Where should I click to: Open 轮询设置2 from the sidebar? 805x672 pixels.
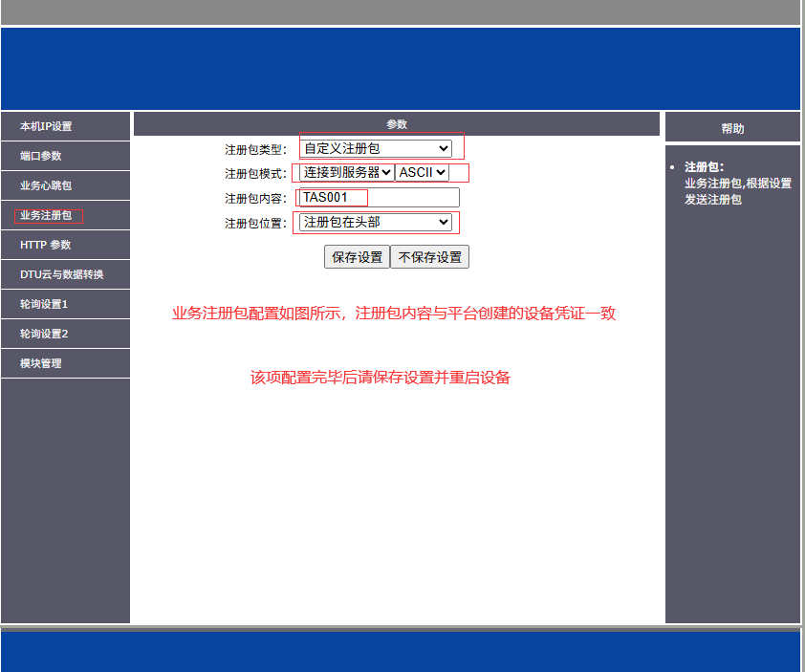pyautogui.click(x=44, y=334)
